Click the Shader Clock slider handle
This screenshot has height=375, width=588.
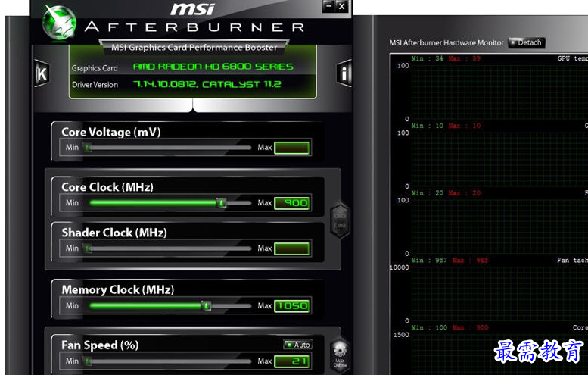[x=89, y=248]
